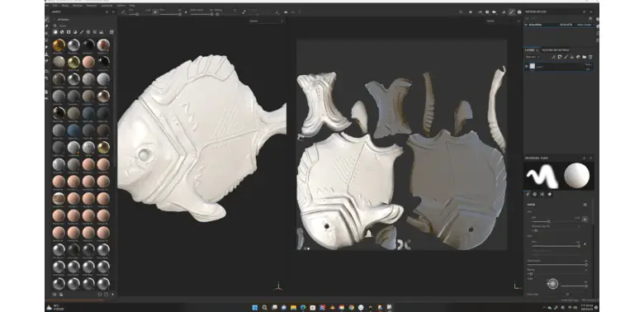Add a mask to the layer
The height and width of the screenshot is (312, 644).
pyautogui.click(x=560, y=57)
